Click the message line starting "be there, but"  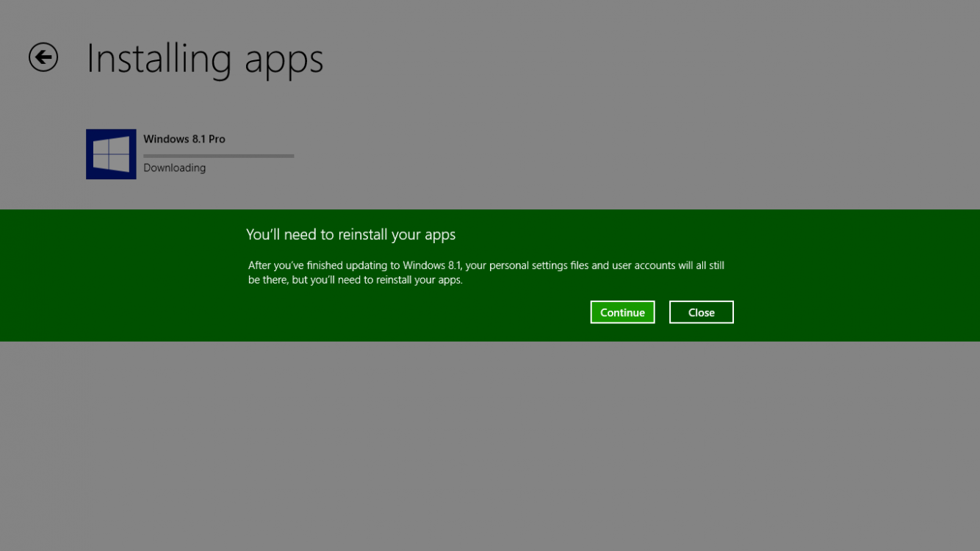[x=355, y=280]
